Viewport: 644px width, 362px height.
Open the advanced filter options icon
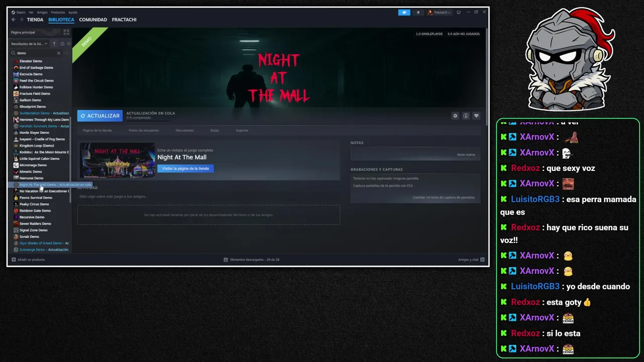[66, 53]
